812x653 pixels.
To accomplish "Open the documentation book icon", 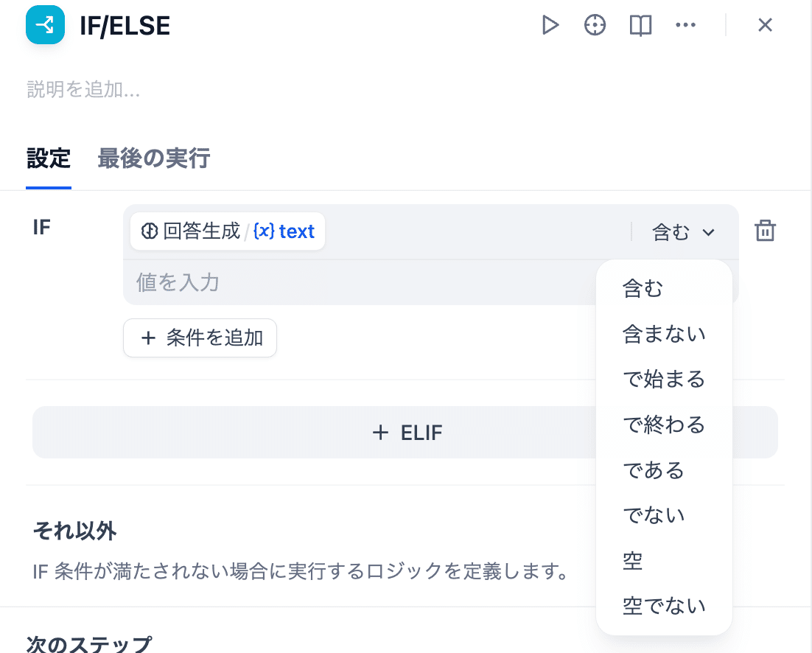I will pos(640,24).
